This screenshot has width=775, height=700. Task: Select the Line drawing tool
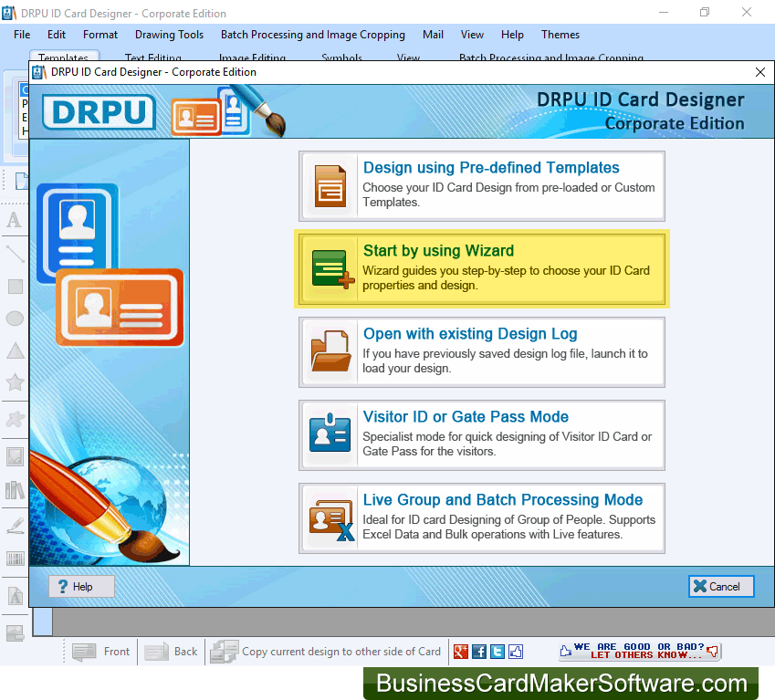[15, 254]
